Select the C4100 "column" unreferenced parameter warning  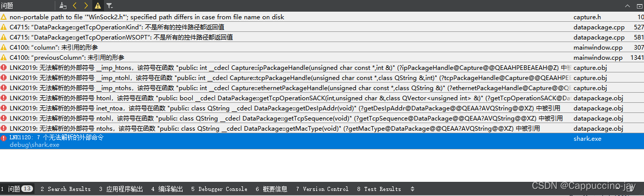(x=322, y=47)
